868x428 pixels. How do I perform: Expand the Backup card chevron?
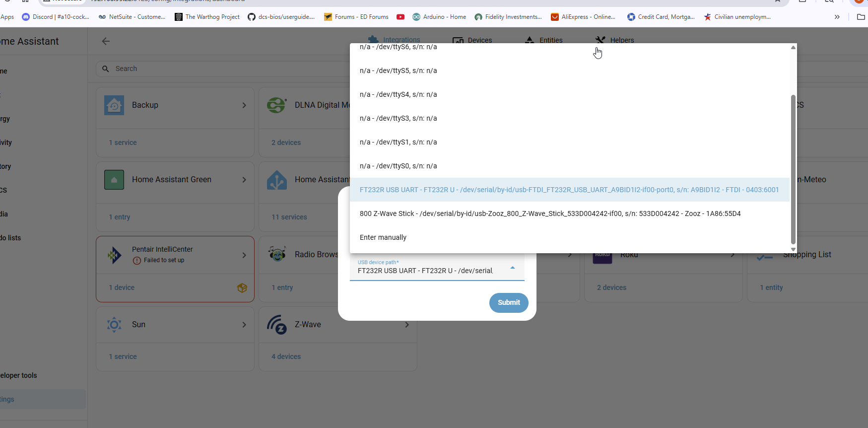click(244, 105)
